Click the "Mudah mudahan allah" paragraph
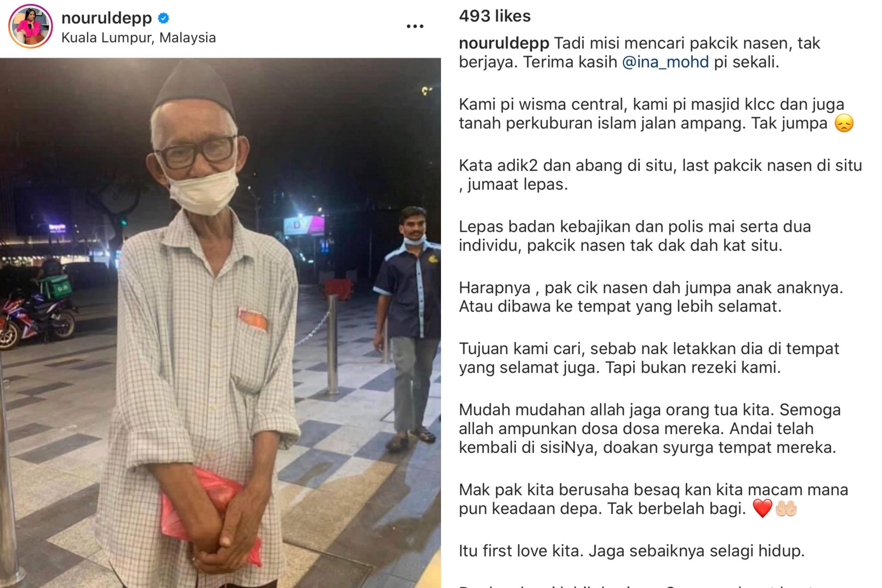Viewport: 882px width, 588px height. tap(650, 429)
